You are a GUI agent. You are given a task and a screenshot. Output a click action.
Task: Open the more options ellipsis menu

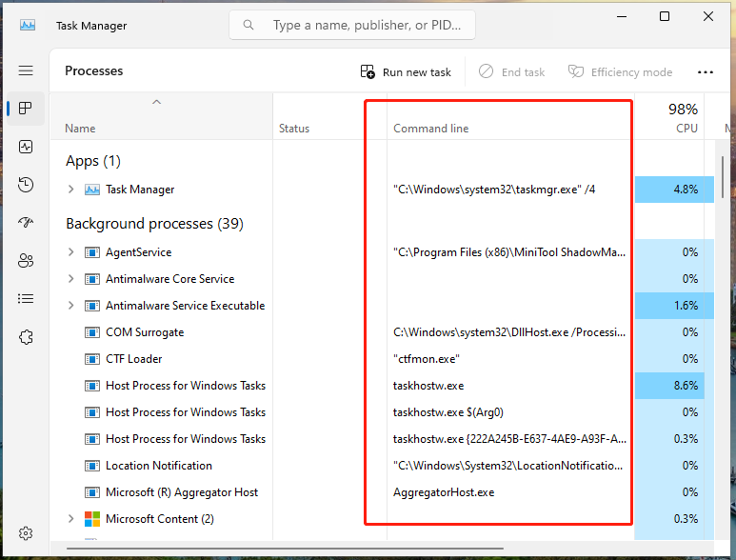pyautogui.click(x=705, y=72)
